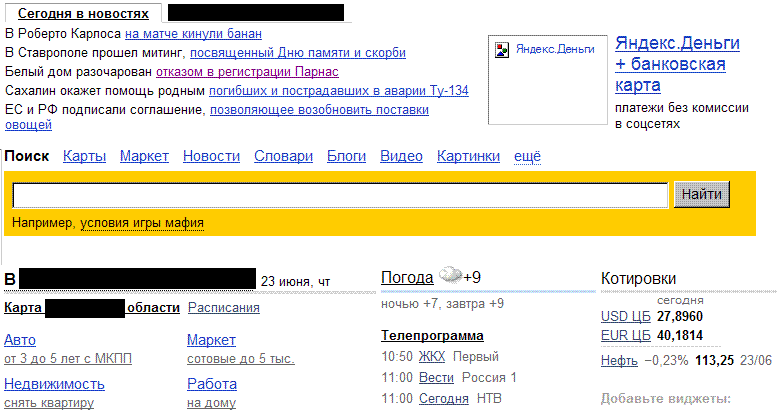Open the Маркет link above сотовые до 5 тыс.
The height and width of the screenshot is (411, 777).
click(211, 340)
